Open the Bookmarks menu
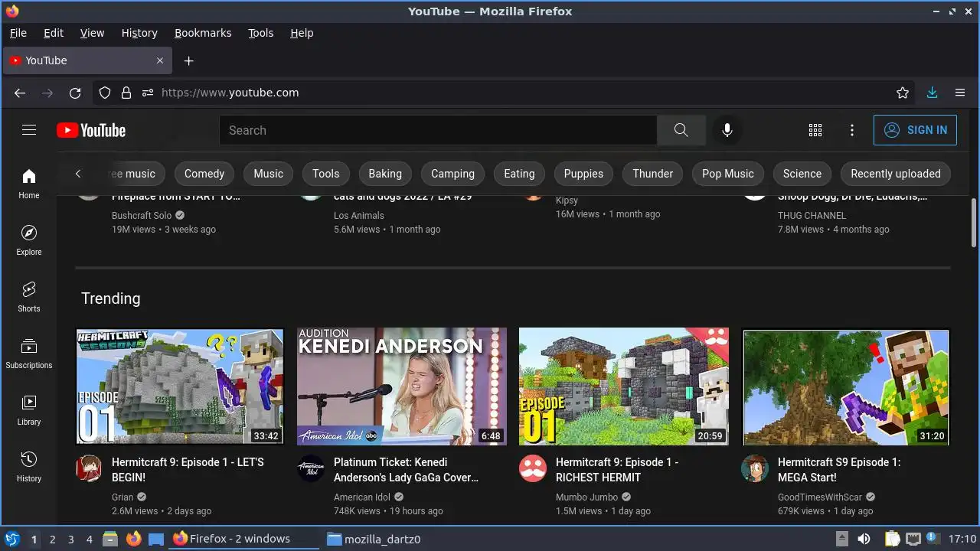 pos(203,33)
